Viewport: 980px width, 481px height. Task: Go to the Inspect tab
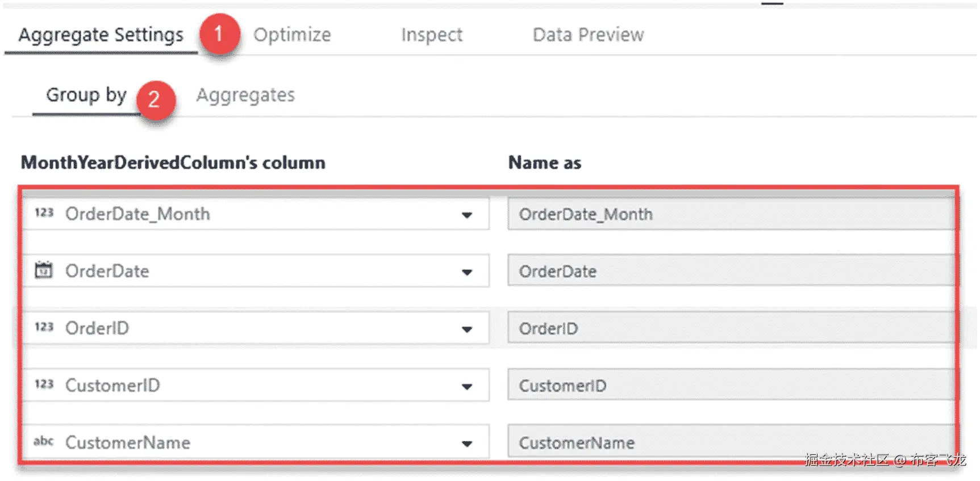(x=432, y=35)
